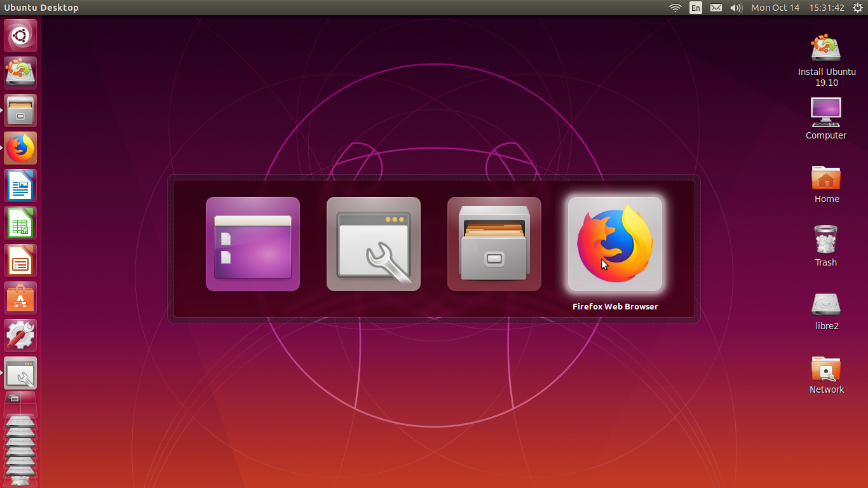Screen dimensions: 868x488
Task: Launch the Install Ubuntu icon in the launcher
Action: coord(20,73)
